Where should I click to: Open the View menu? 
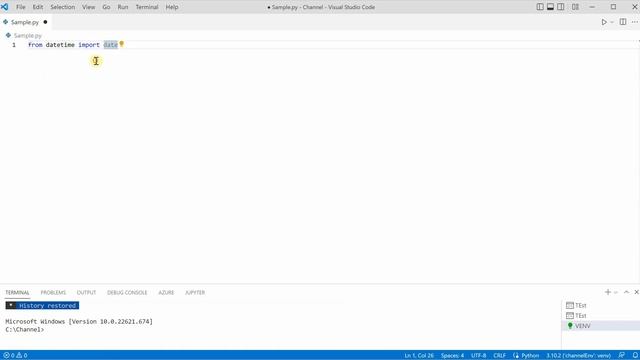click(x=88, y=7)
